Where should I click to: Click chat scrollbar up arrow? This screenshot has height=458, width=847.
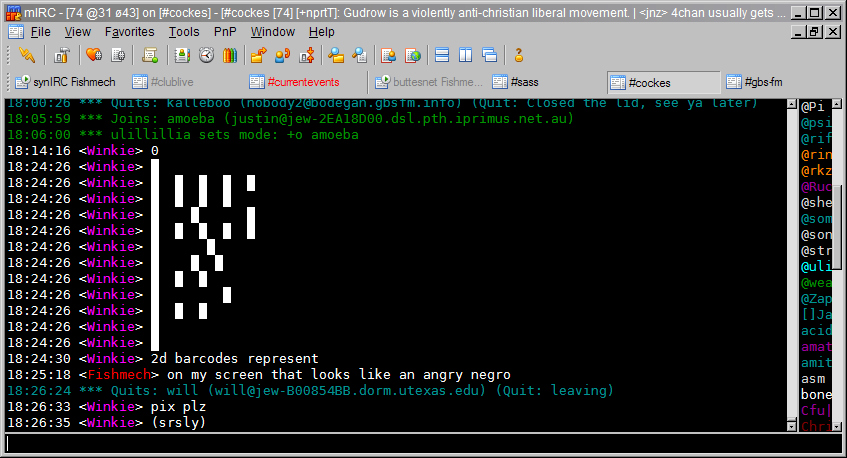[792, 104]
